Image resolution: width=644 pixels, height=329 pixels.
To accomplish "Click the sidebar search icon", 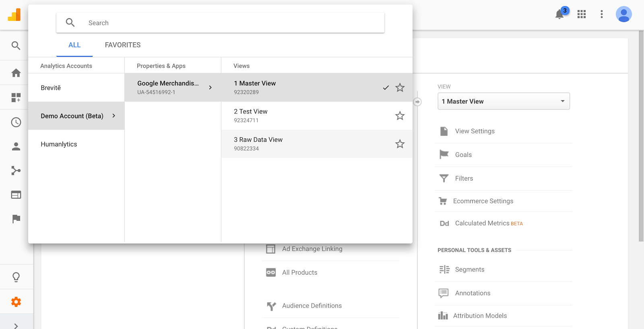I will point(16,45).
